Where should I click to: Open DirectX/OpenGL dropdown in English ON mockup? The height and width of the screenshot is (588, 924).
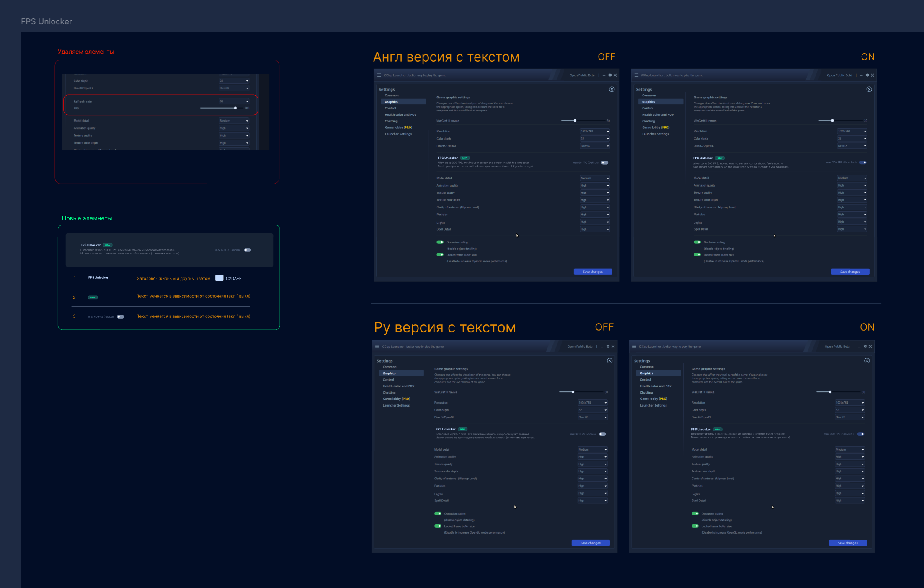pyautogui.click(x=852, y=146)
